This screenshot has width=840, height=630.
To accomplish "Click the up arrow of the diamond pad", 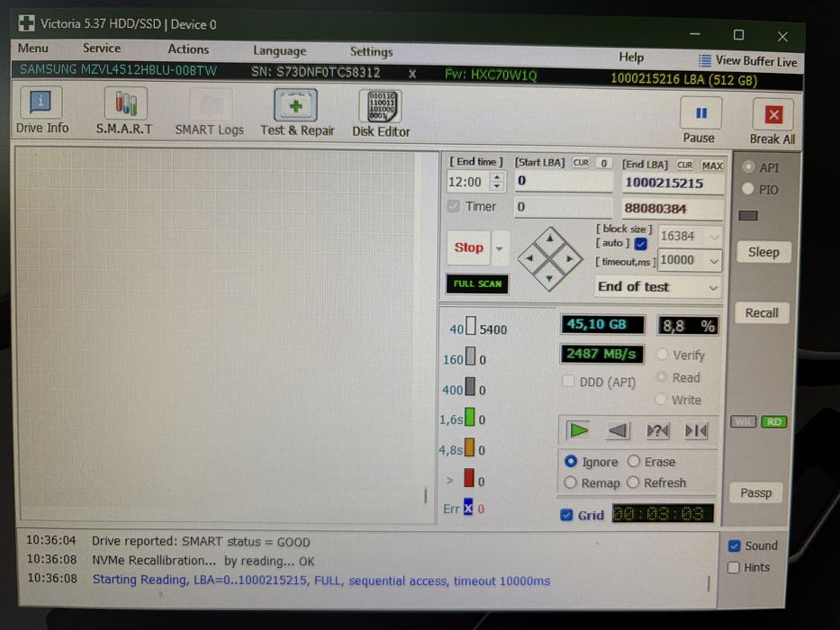I will click(x=549, y=238).
